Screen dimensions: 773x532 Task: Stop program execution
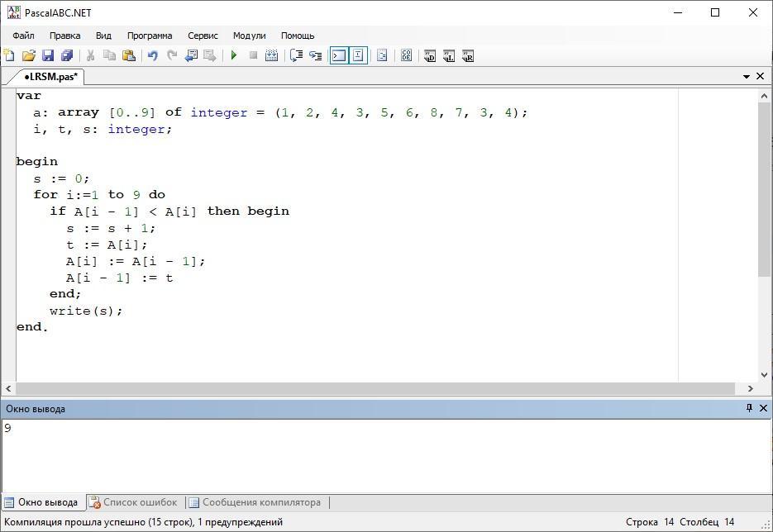coord(253,55)
